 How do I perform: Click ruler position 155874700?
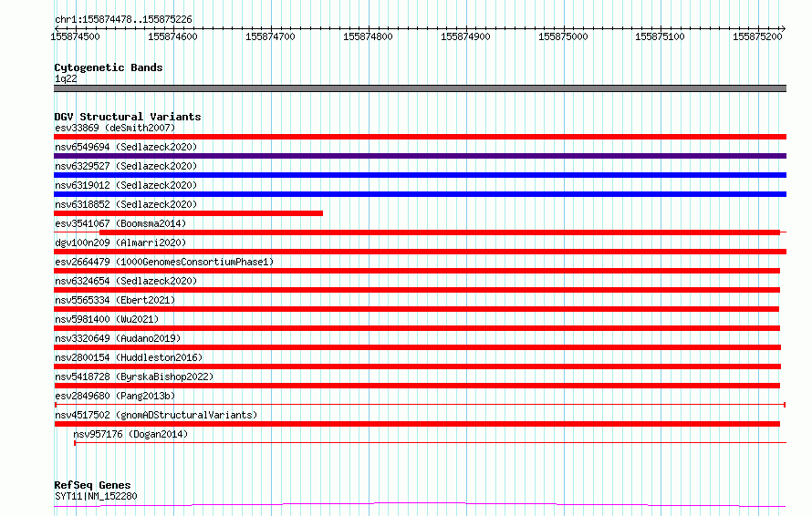point(270,36)
